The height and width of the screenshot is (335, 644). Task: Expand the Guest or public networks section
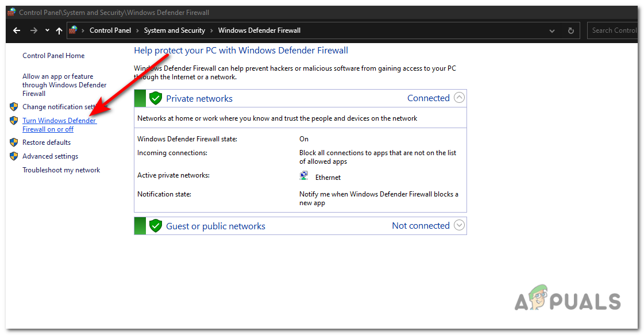(459, 225)
